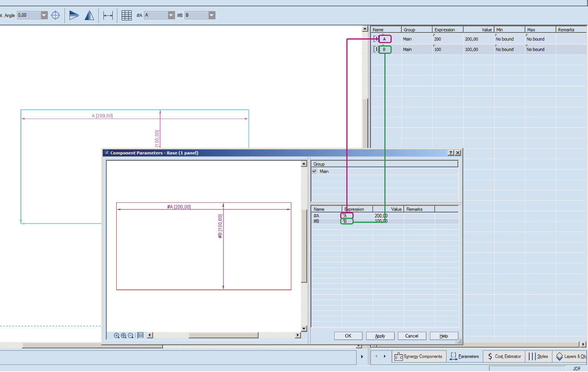Click the Max 'No bound' cell of row A
Image resolution: width=588 pixels, height=372 pixels.
click(x=541, y=39)
